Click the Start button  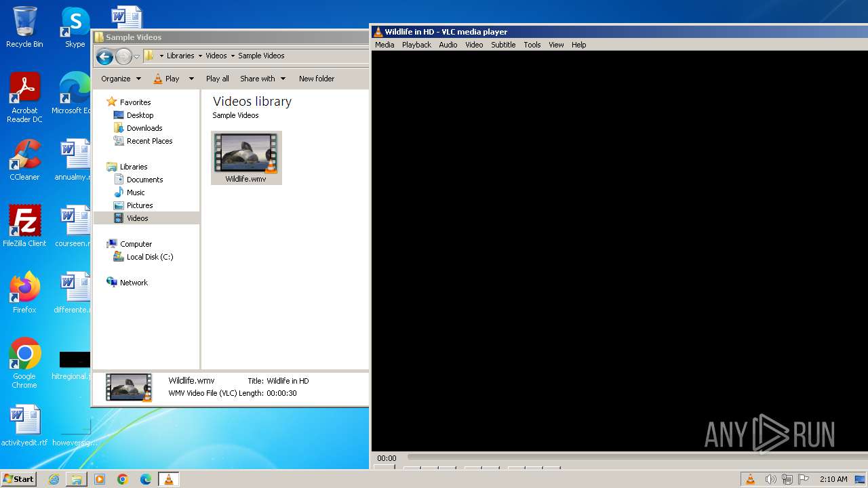(x=18, y=479)
